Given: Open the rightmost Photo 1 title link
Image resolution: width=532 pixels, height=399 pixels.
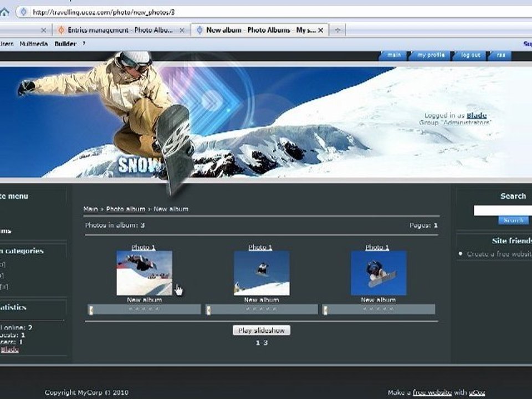Looking at the screenshot, I should tap(377, 247).
